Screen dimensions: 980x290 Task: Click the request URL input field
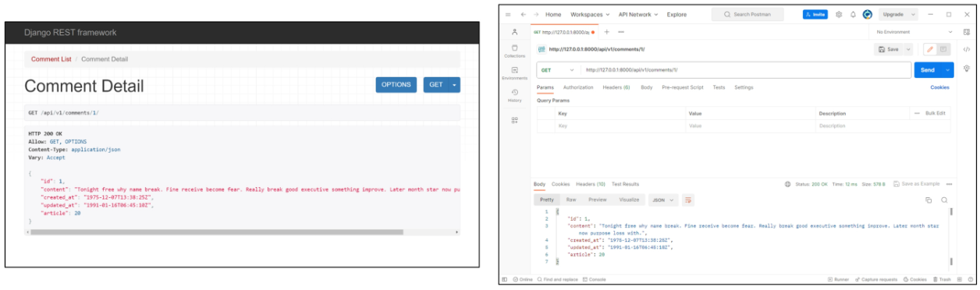(745, 70)
